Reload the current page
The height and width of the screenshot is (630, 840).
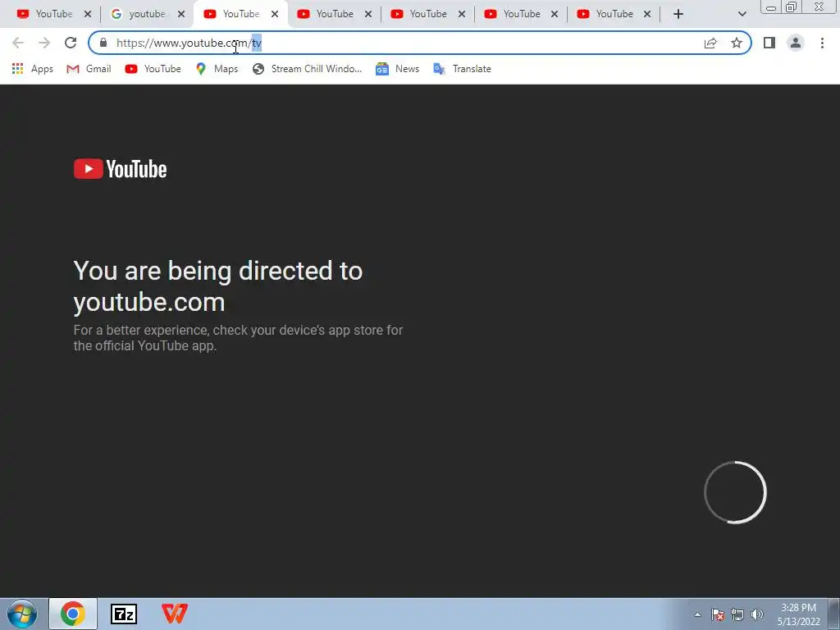(71, 43)
